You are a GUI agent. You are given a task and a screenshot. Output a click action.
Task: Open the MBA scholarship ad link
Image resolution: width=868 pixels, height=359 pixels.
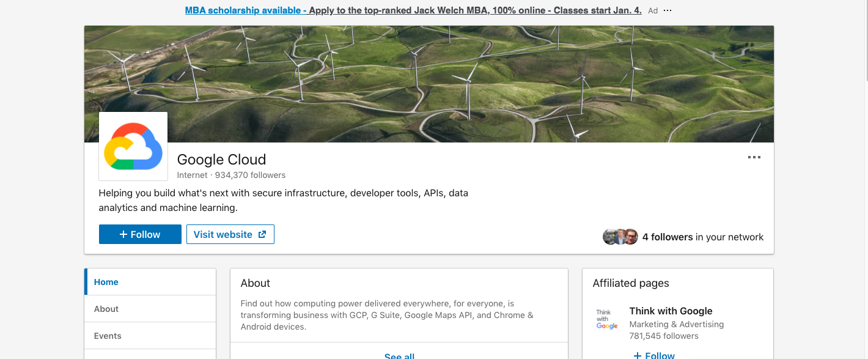click(413, 10)
